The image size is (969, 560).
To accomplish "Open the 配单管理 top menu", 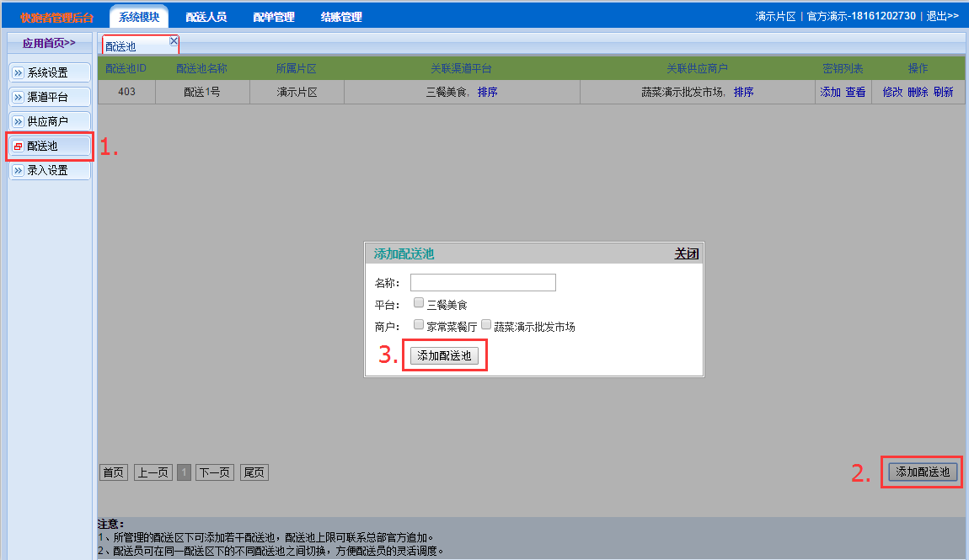I will (274, 17).
